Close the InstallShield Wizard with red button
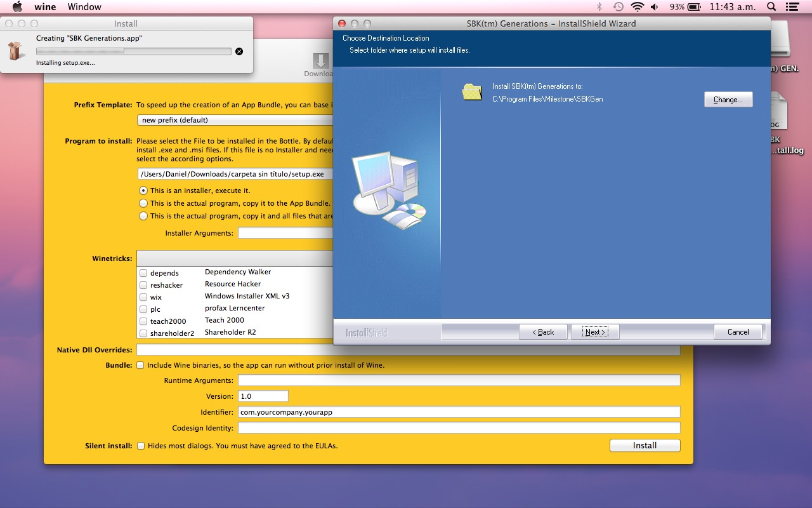 pos(342,23)
